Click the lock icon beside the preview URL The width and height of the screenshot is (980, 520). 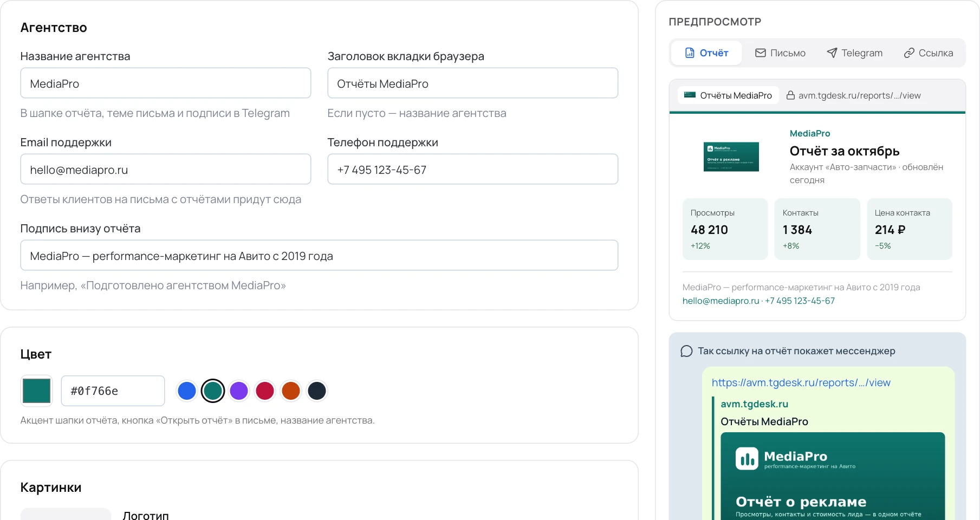790,95
